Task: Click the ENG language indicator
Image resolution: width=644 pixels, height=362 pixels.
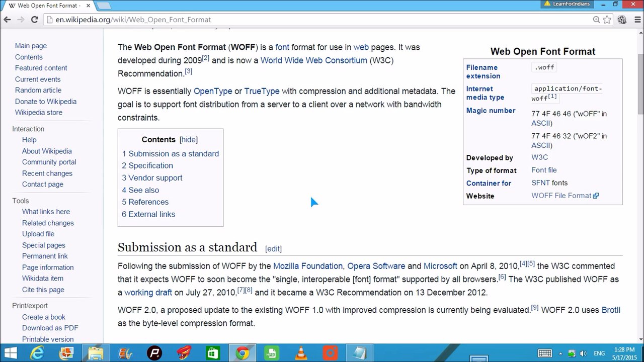Action: [x=599, y=353]
